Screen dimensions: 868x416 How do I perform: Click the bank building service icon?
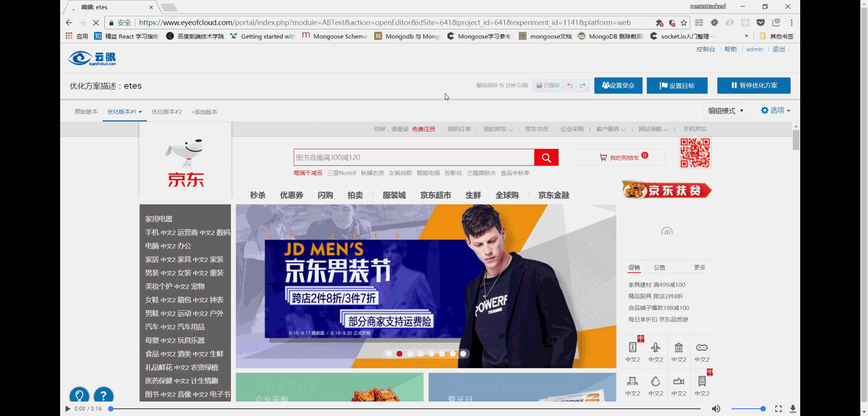679,347
